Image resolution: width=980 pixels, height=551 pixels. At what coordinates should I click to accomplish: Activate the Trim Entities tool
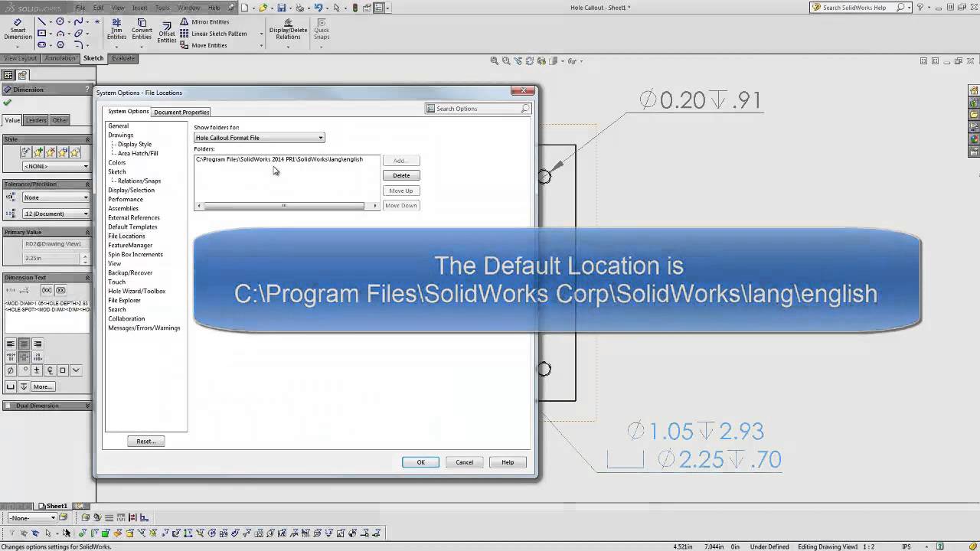click(116, 29)
